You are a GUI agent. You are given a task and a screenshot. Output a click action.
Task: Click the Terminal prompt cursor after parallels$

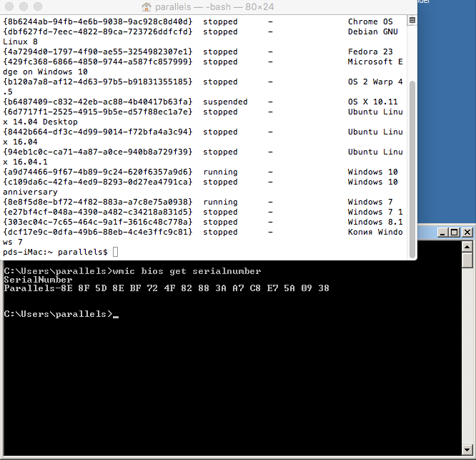115,252
